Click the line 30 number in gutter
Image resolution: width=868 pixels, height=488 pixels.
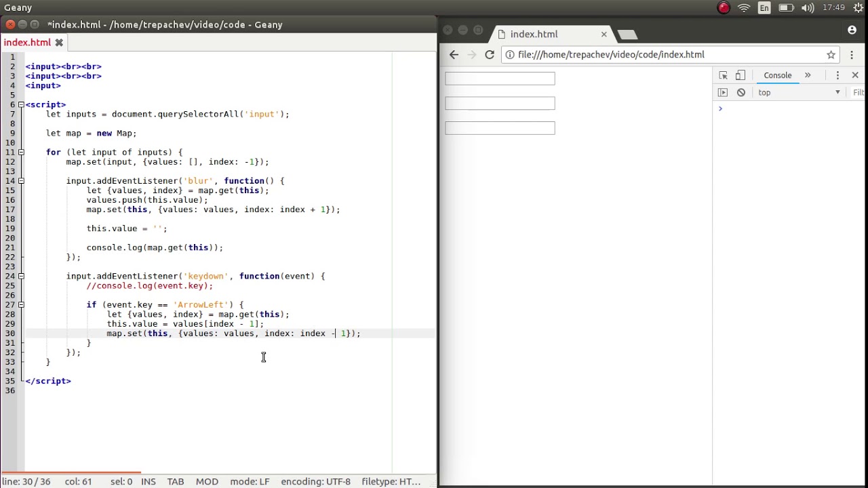pyautogui.click(x=10, y=333)
